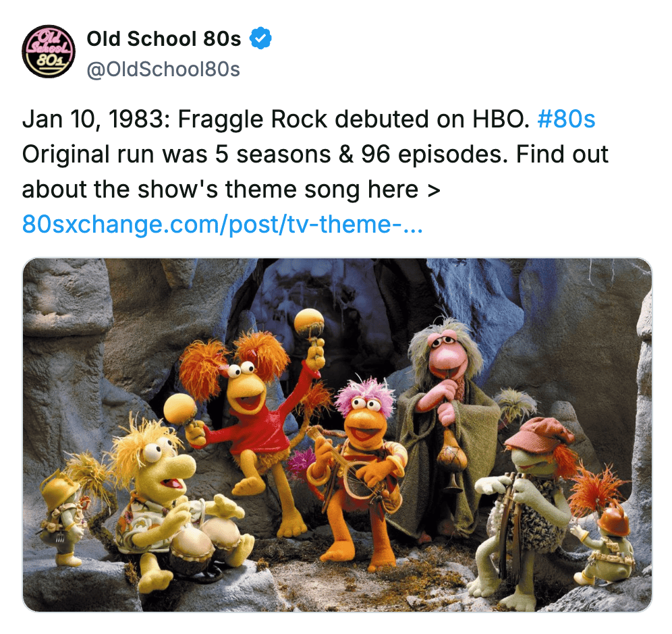This screenshot has width=672, height=634.
Task: Open the attached Fraggle Rock photo
Action: [337, 434]
